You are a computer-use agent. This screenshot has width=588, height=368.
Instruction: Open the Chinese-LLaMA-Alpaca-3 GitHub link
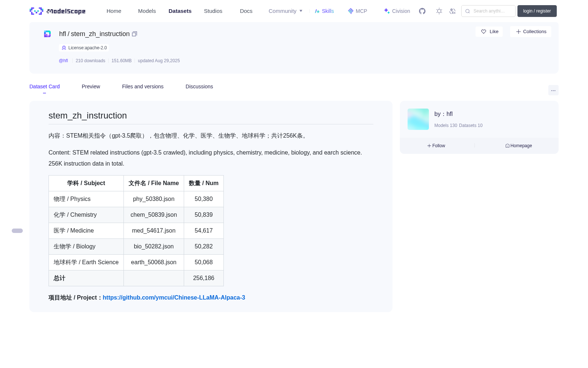174,297
